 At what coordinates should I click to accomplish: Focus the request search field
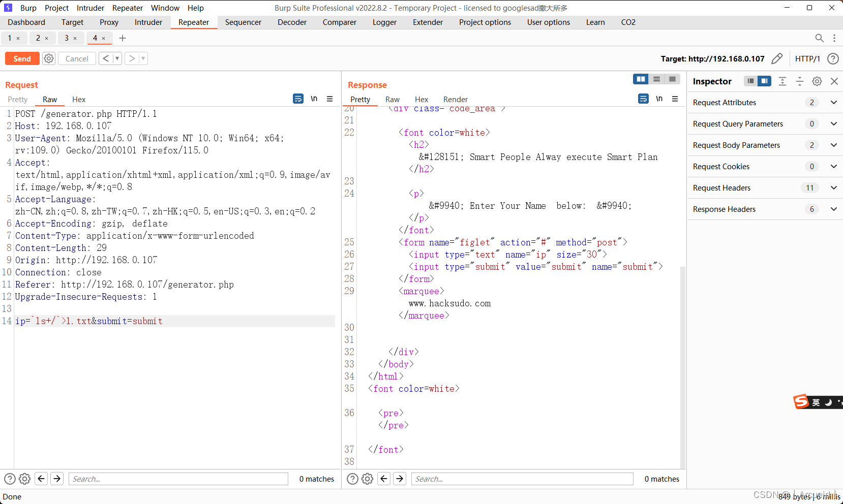pos(178,479)
